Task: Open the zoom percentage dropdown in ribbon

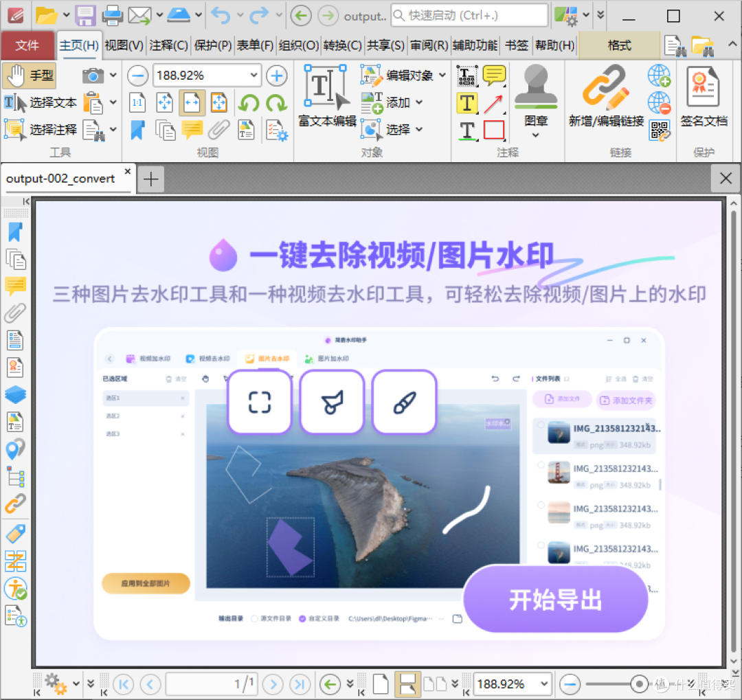Action: 254,76
